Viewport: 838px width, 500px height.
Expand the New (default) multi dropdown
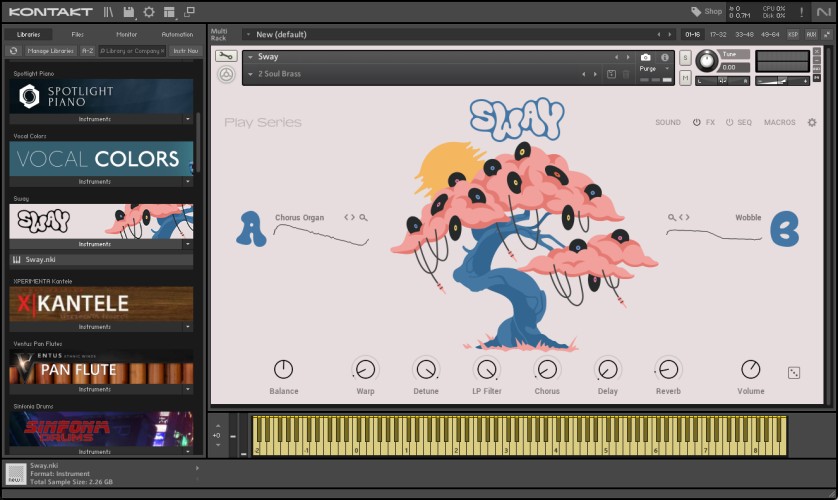(248, 34)
